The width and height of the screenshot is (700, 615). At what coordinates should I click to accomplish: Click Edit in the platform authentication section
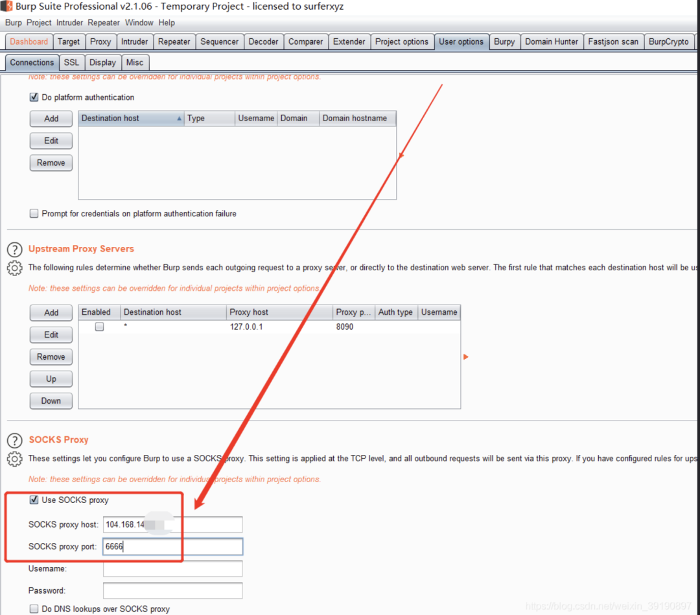pyautogui.click(x=51, y=141)
